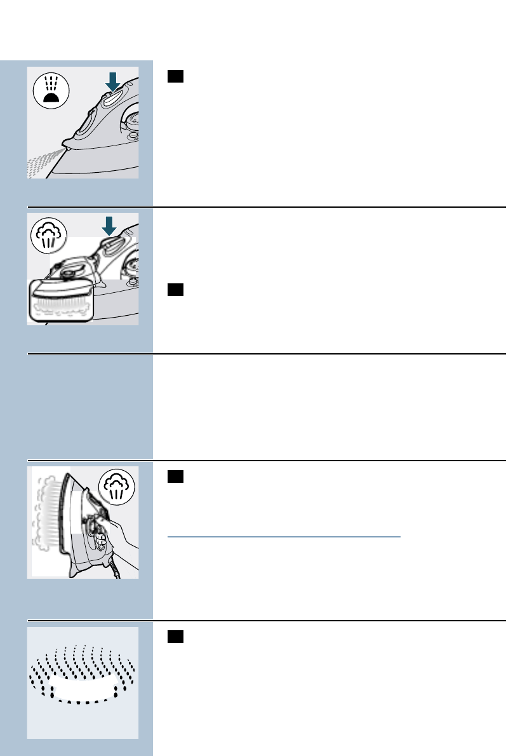Click the steam cloud icon beside the vertical iron

(x=117, y=487)
